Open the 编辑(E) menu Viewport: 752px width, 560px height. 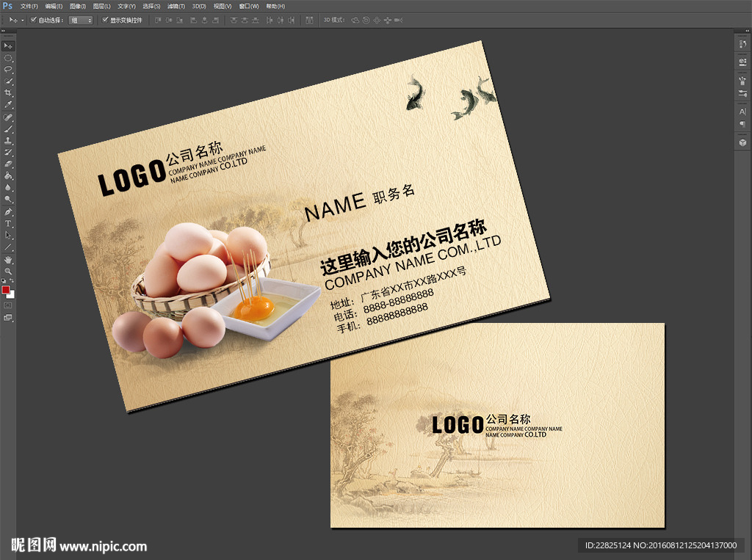54,6
